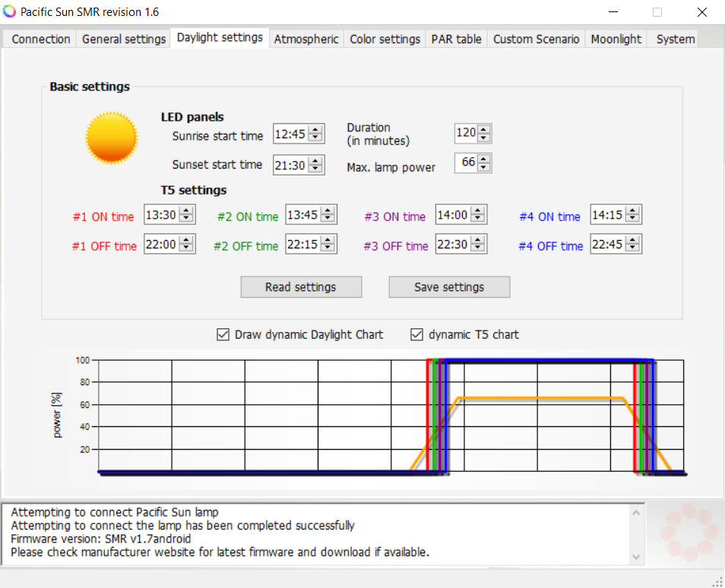The width and height of the screenshot is (725, 588).
Task: Decrease the Max. lamp power value
Action: 483,167
